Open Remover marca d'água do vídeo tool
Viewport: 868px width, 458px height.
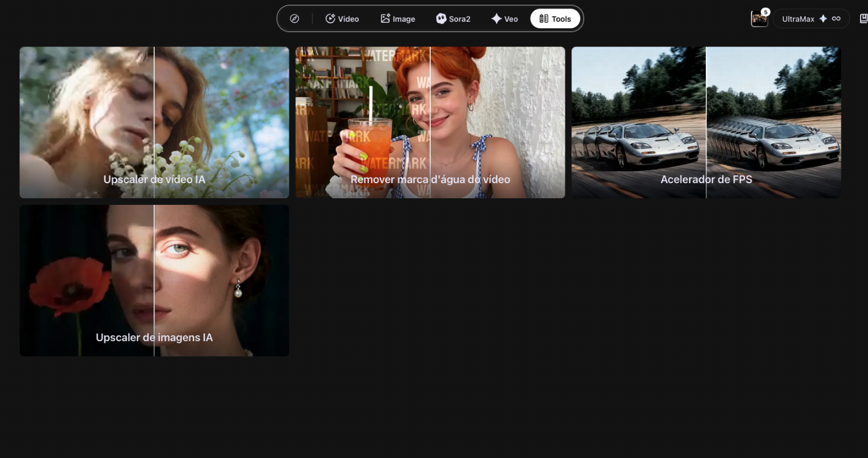pyautogui.click(x=430, y=122)
